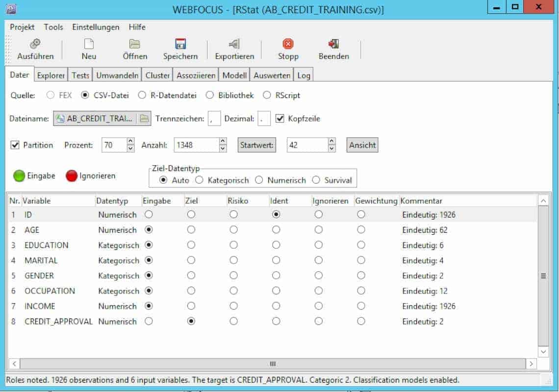Decrease the Startwert seed value
This screenshot has height=392, width=559.
(x=331, y=148)
